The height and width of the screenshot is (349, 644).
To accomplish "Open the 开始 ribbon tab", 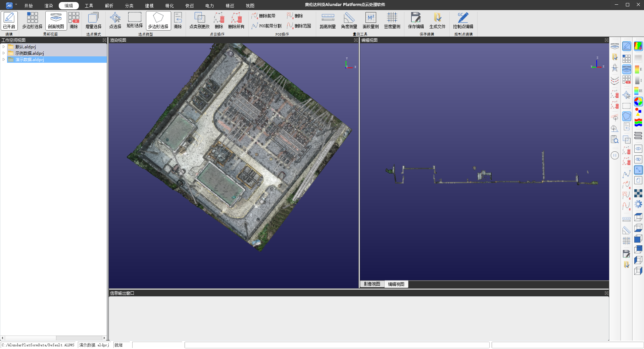I will [x=29, y=6].
